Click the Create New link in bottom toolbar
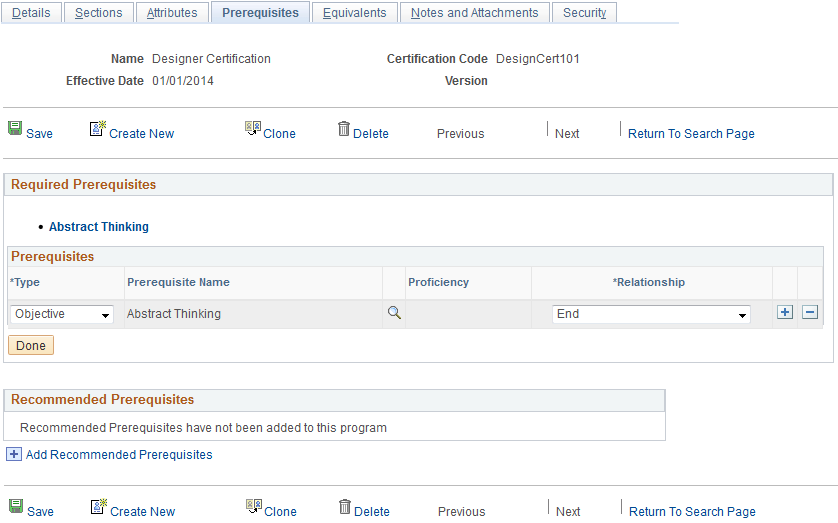This screenshot has width=838, height=523. coord(143,511)
